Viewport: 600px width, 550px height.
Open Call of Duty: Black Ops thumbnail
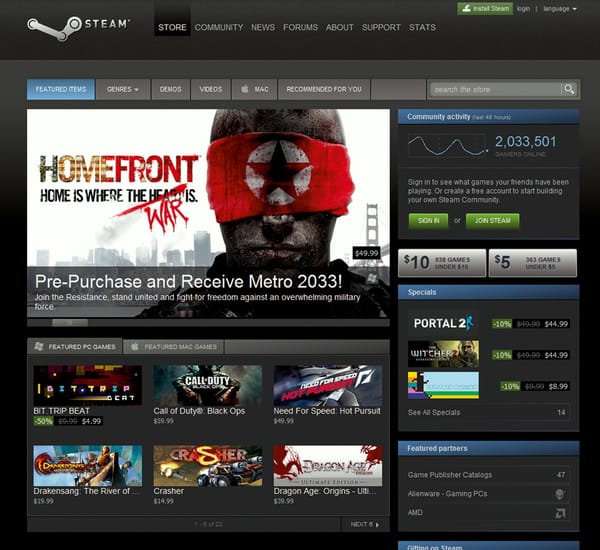pyautogui.click(x=208, y=385)
